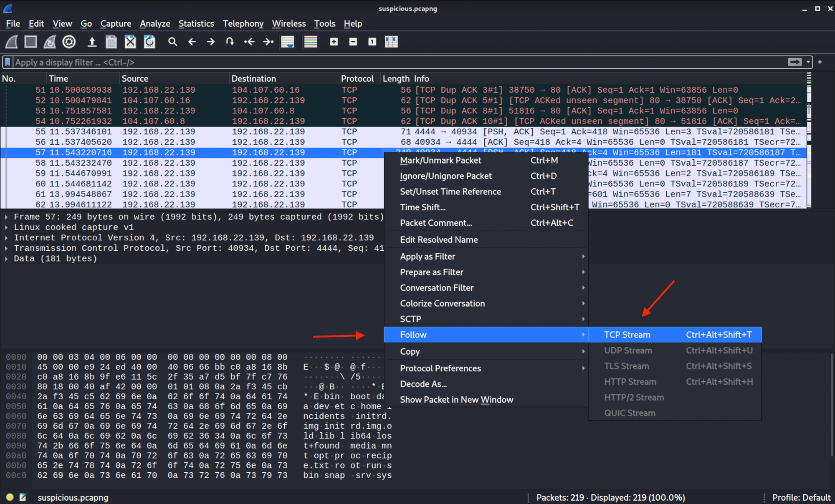This screenshot has width=835, height=504.
Task: Open the Conversation Filter submenu
Action: pos(486,288)
